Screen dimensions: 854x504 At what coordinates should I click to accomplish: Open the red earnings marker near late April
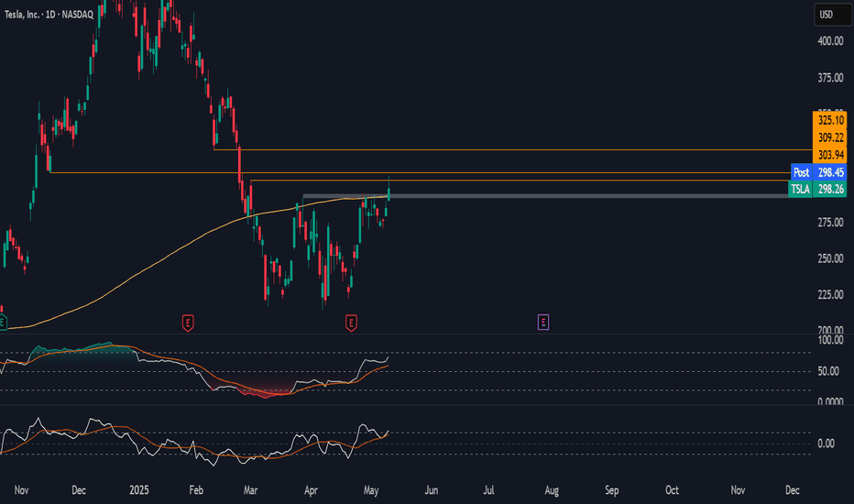351,323
